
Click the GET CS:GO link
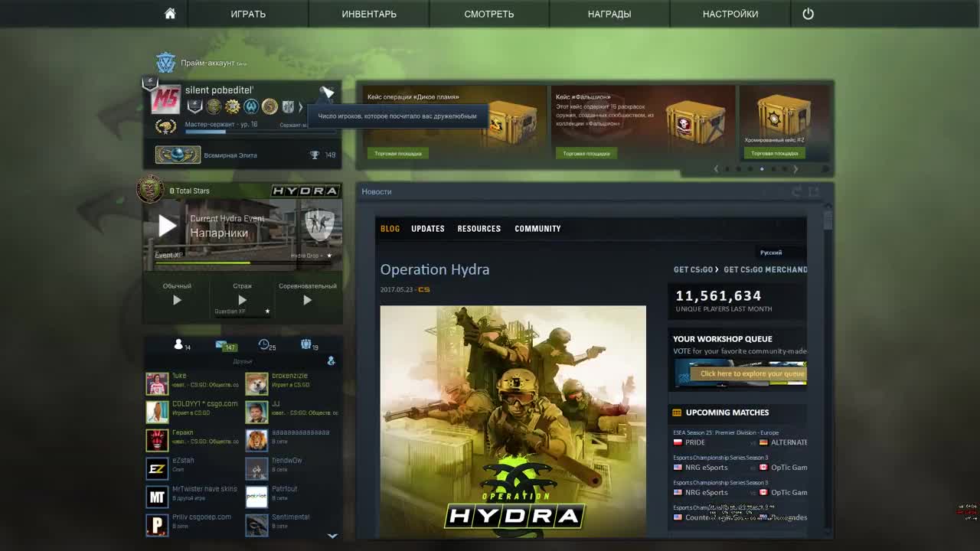pos(695,269)
